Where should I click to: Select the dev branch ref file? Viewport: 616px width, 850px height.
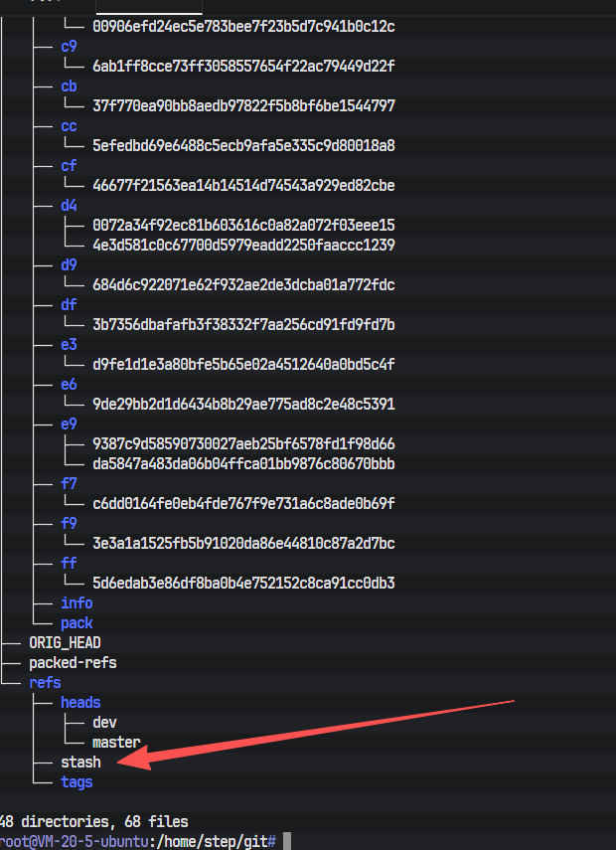click(104, 723)
